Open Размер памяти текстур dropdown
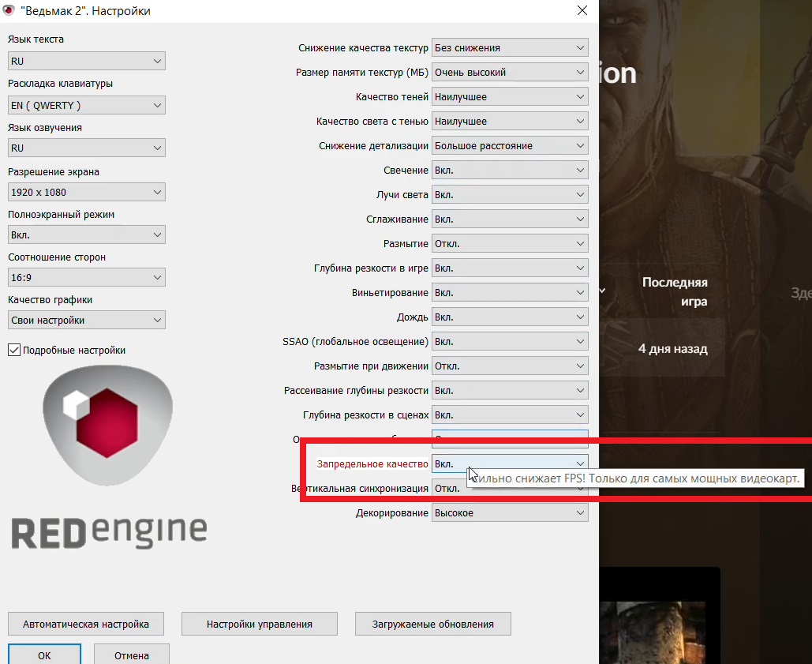This screenshot has height=664, width=812. [x=510, y=73]
